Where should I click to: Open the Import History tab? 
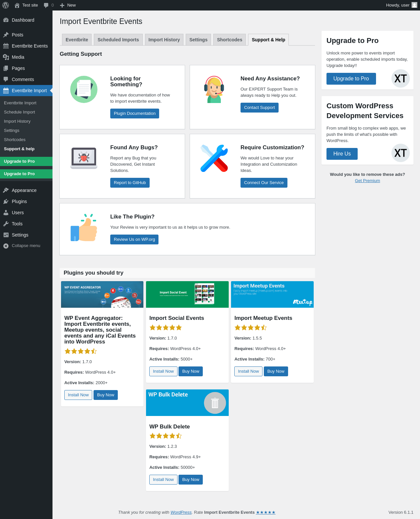(x=164, y=40)
